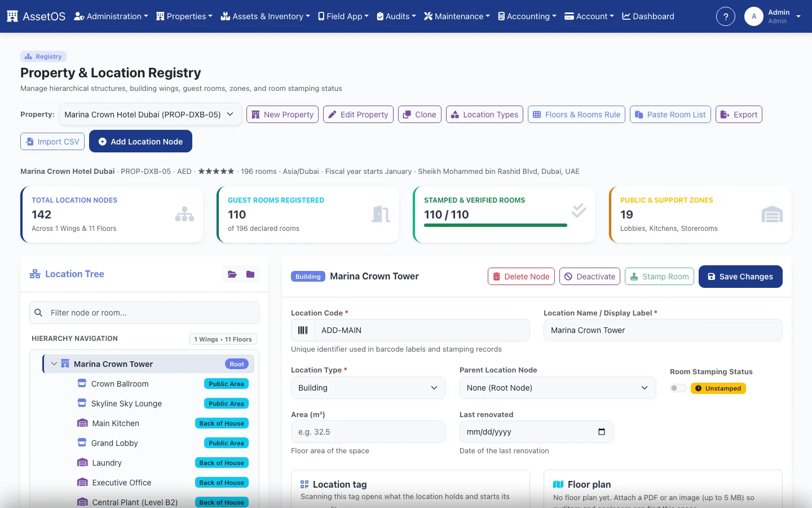Open the Parent Location Node dropdown
The image size is (812, 508).
pos(558,388)
